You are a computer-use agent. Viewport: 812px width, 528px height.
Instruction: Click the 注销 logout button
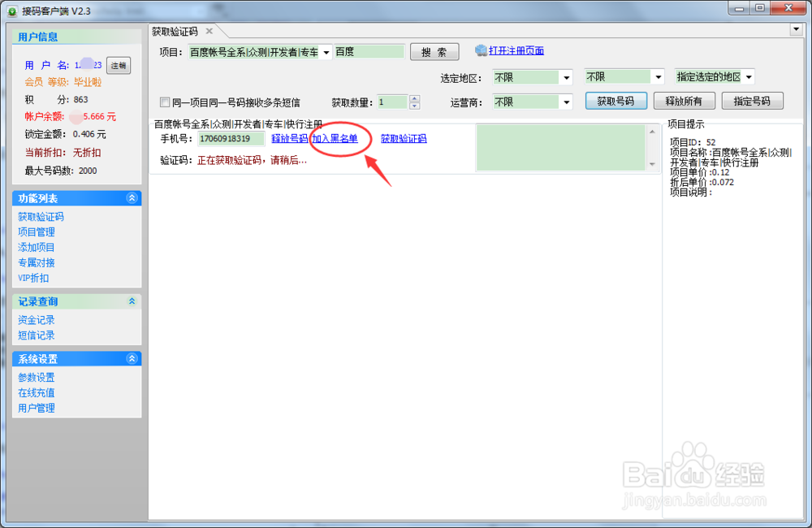click(x=119, y=65)
